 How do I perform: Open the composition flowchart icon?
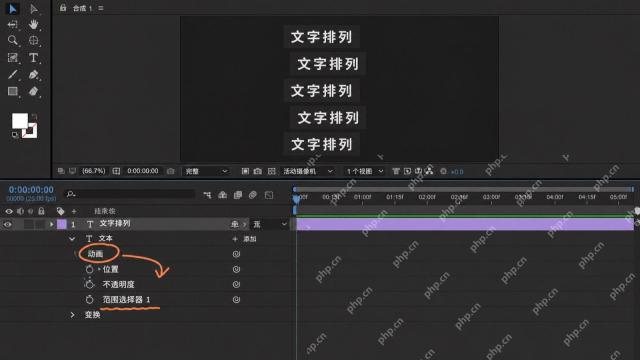click(429, 171)
